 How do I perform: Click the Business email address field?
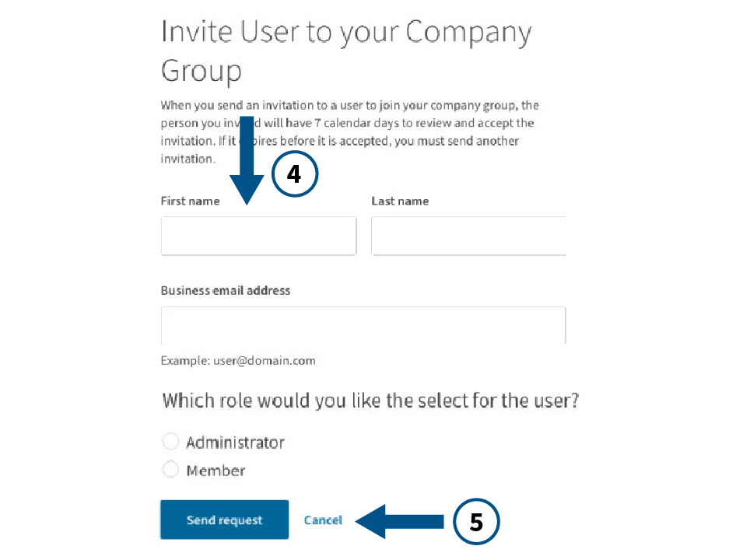click(363, 325)
